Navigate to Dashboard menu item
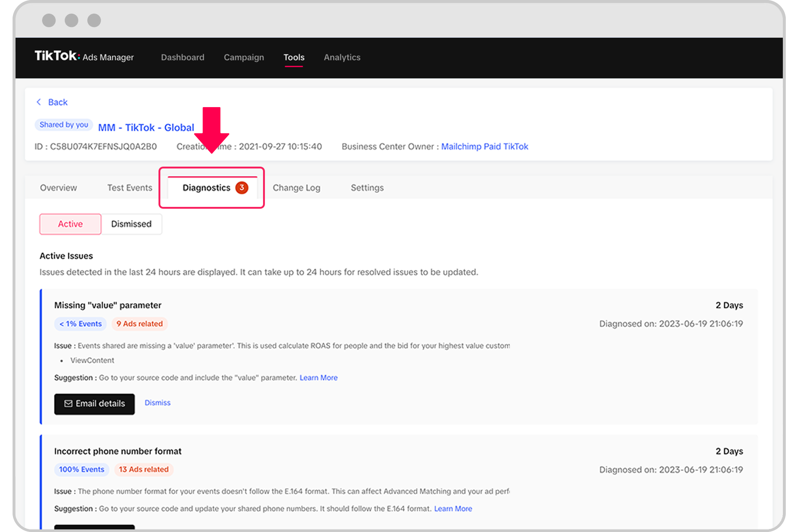This screenshot has width=798, height=532. [182, 58]
